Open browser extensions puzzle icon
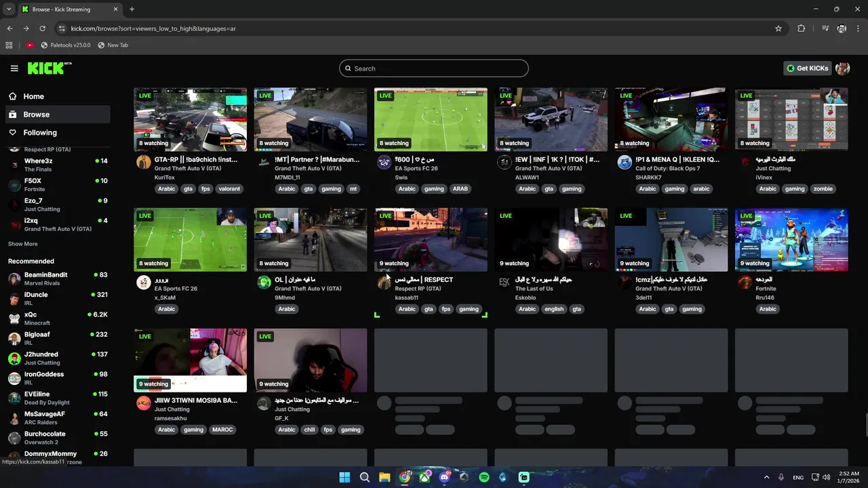 [801, 28]
